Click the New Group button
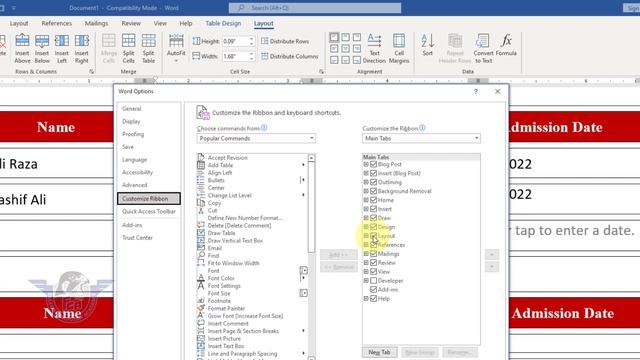 tap(420, 352)
